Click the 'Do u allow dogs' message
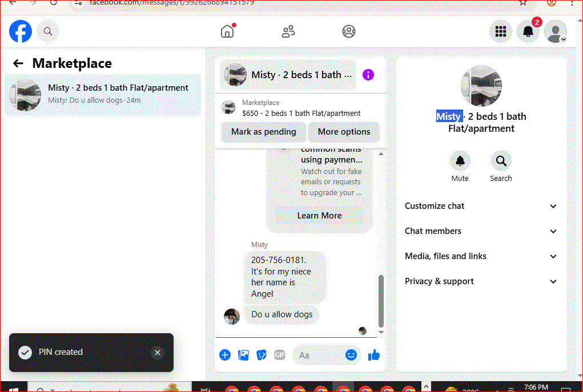 tap(282, 314)
